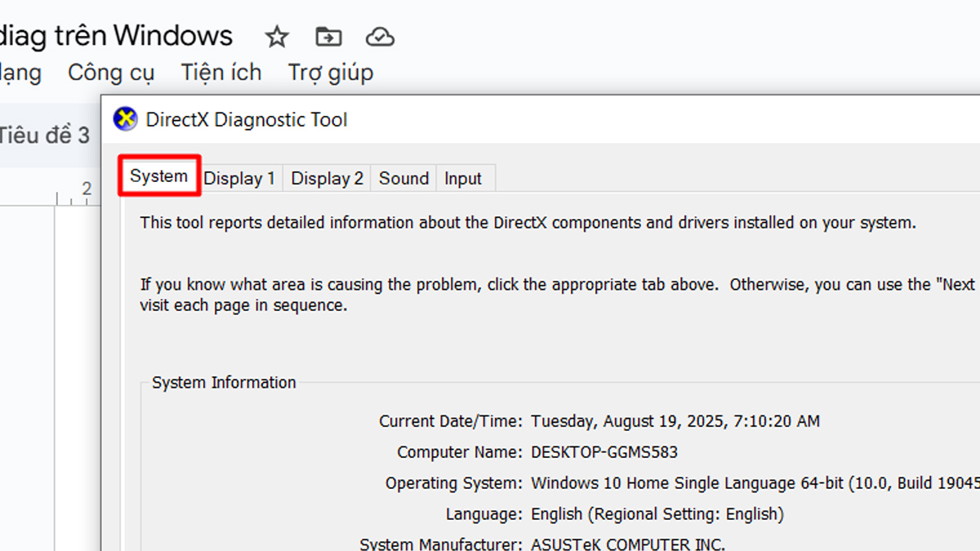Select the System tab in DirectX tool
980x551 pixels.
click(159, 176)
